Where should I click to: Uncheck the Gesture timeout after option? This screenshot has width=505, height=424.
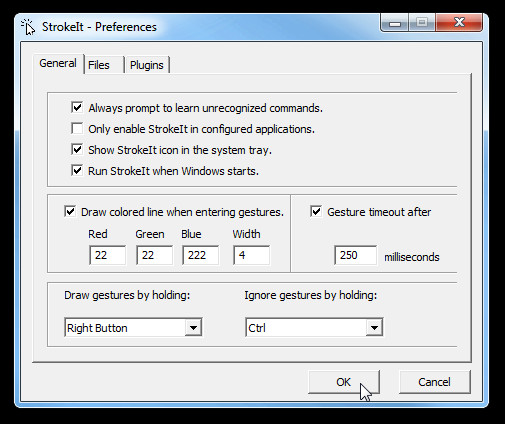316,212
